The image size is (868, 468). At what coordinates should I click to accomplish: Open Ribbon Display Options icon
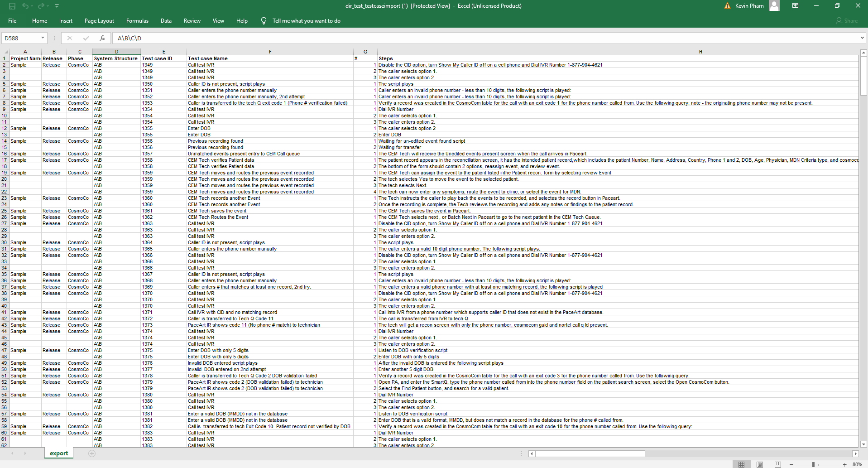[795, 6]
